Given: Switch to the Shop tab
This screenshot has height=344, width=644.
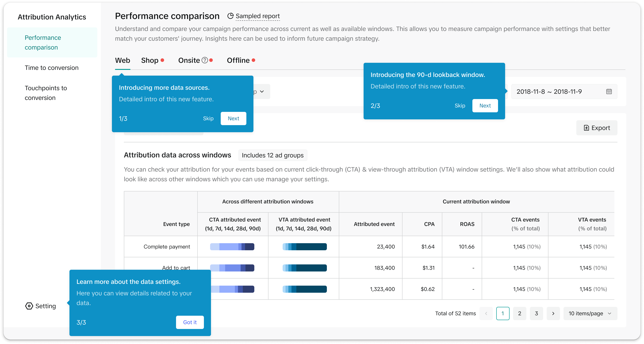Looking at the screenshot, I should point(149,60).
